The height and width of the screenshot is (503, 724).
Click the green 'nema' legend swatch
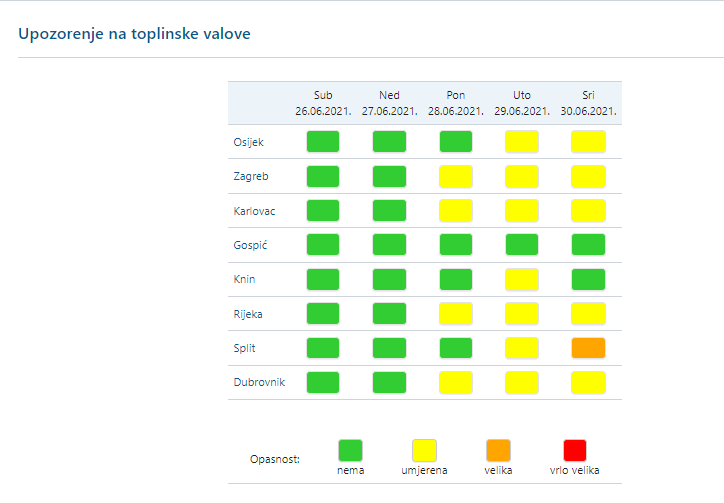tap(350, 450)
